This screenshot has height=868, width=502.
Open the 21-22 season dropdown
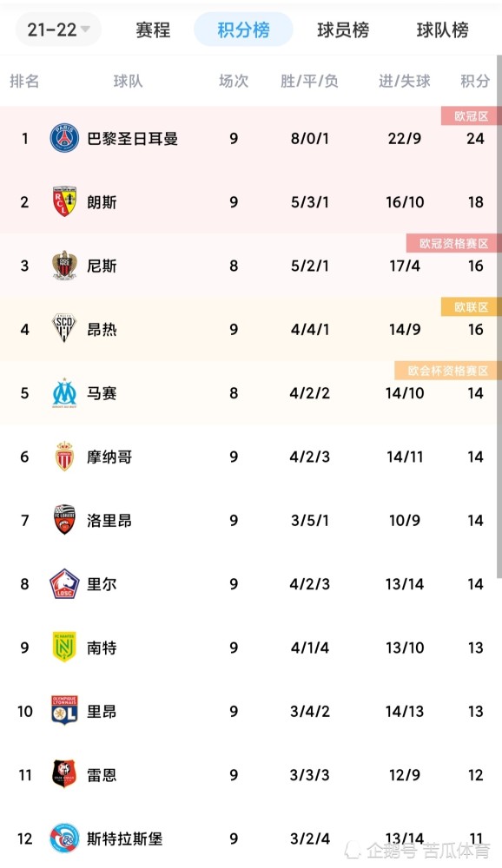click(58, 30)
